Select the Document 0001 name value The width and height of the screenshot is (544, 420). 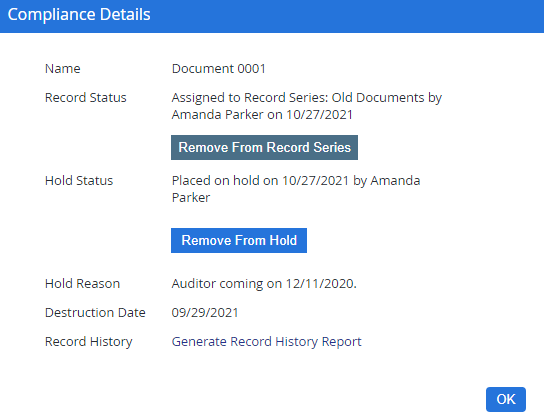pyautogui.click(x=219, y=69)
